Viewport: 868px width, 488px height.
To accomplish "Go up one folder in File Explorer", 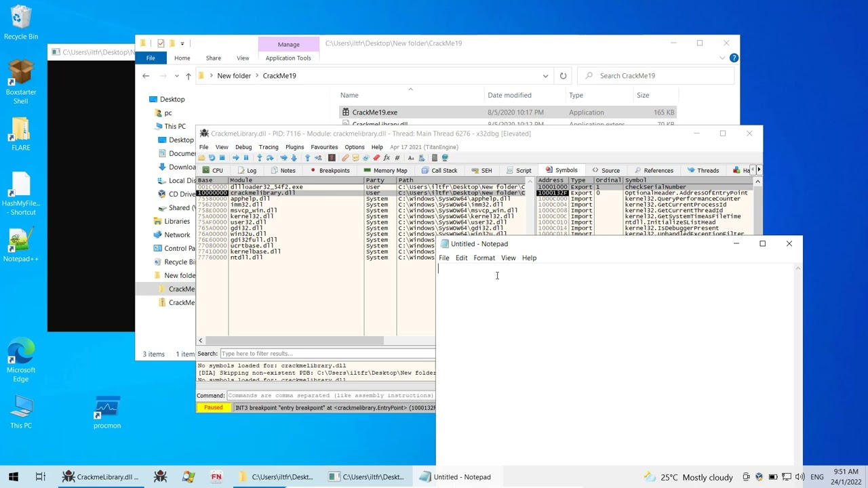I will pyautogui.click(x=188, y=76).
